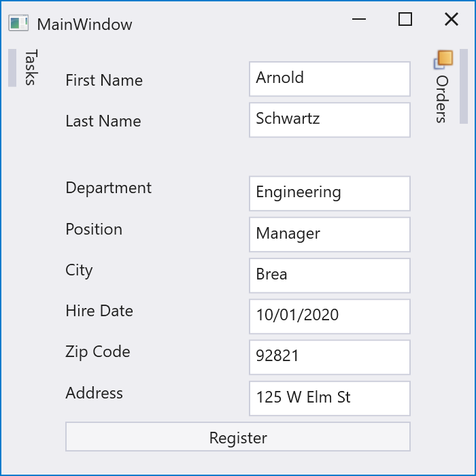The height and width of the screenshot is (476, 476).
Task: Focus the City field containing Brea
Action: [330, 275]
